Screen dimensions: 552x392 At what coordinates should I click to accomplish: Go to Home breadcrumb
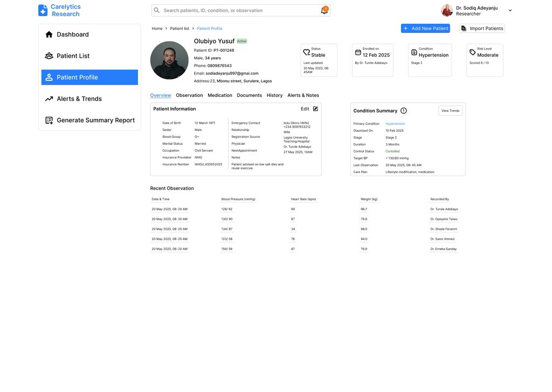157,29
